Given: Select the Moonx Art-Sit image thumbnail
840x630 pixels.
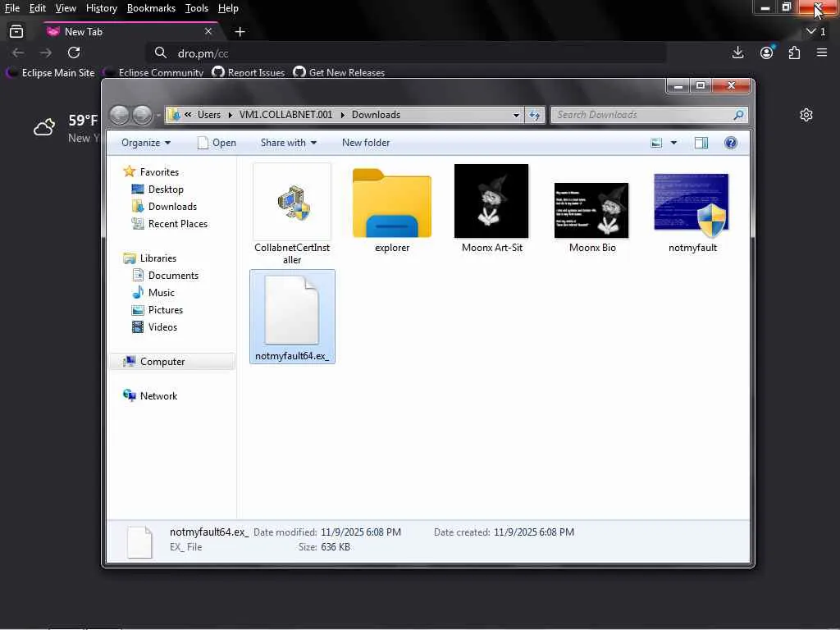Looking at the screenshot, I should coord(491,201).
